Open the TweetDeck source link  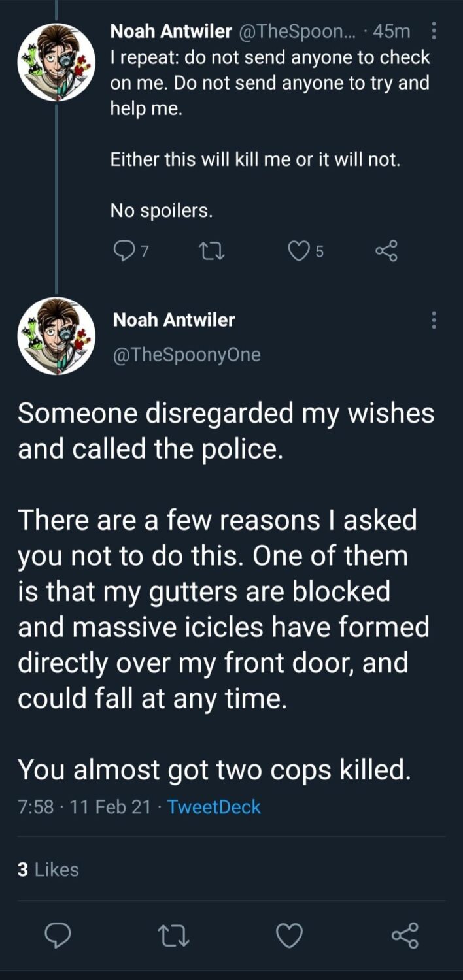(x=214, y=807)
